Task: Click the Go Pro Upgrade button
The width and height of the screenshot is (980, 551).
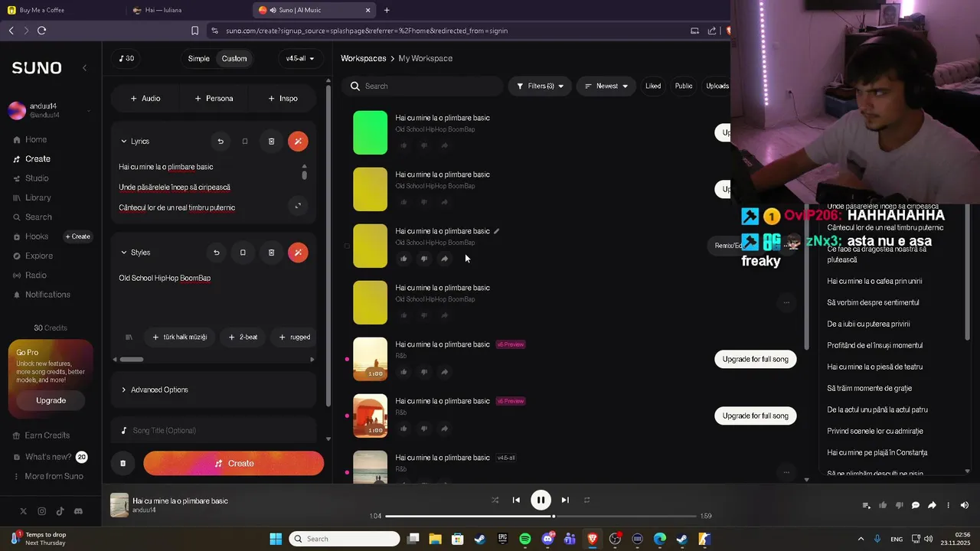Action: pos(51,400)
